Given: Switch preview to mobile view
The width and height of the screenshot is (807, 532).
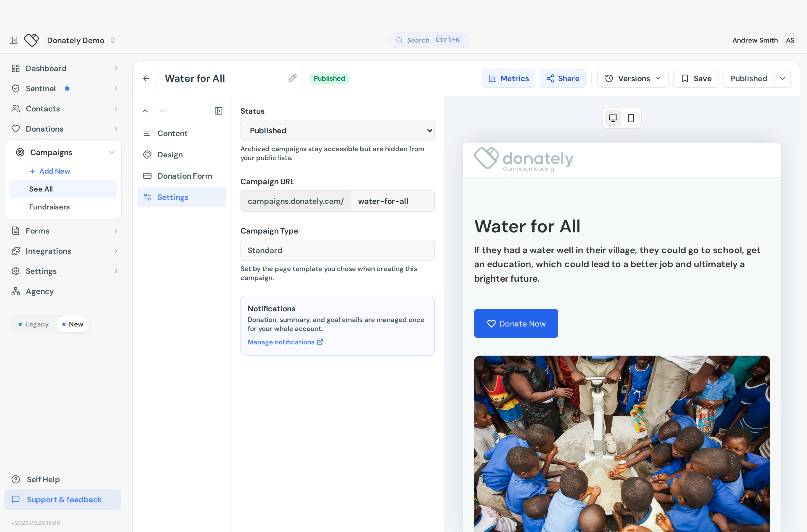Looking at the screenshot, I should coord(631,118).
